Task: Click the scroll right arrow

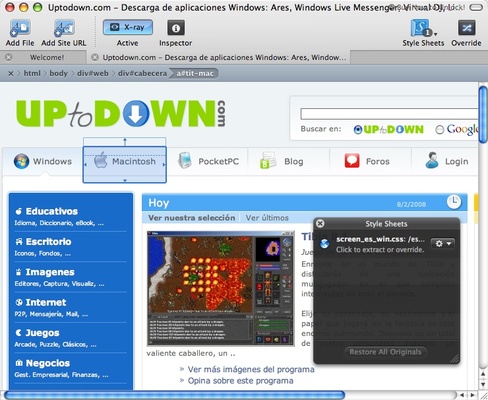Action: tap(473, 395)
